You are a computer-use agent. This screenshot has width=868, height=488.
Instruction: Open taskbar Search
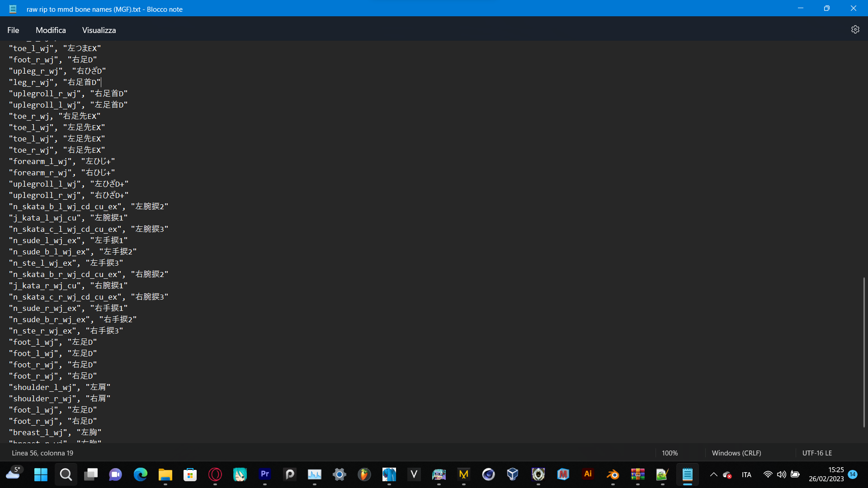coord(66,474)
